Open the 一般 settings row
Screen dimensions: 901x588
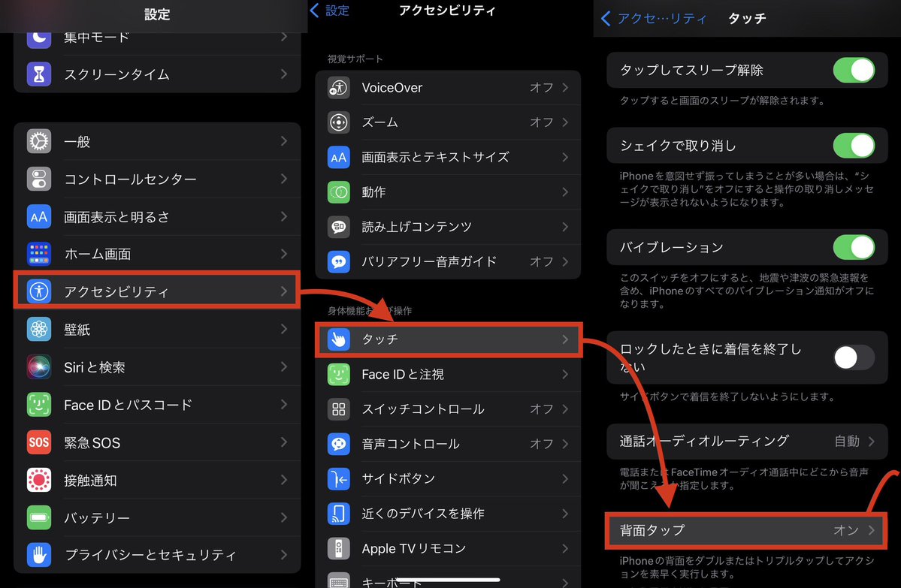pos(157,141)
